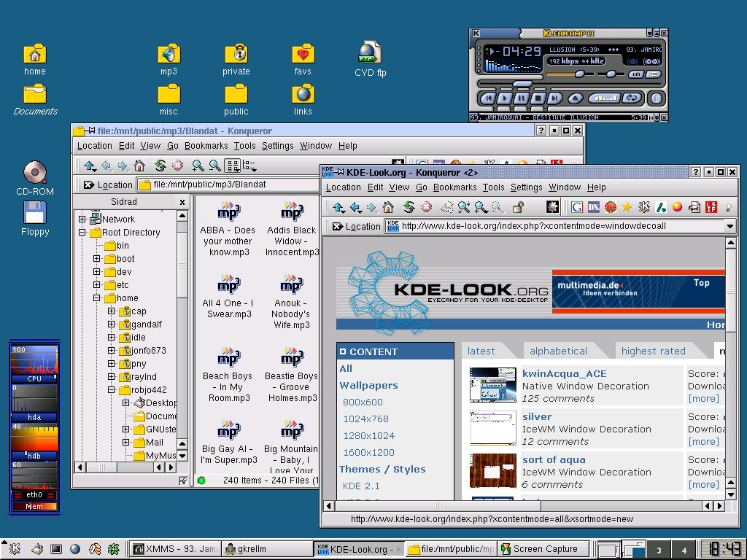Open View menu in Blandat Konqueror window
The height and width of the screenshot is (560, 747).
click(x=150, y=146)
